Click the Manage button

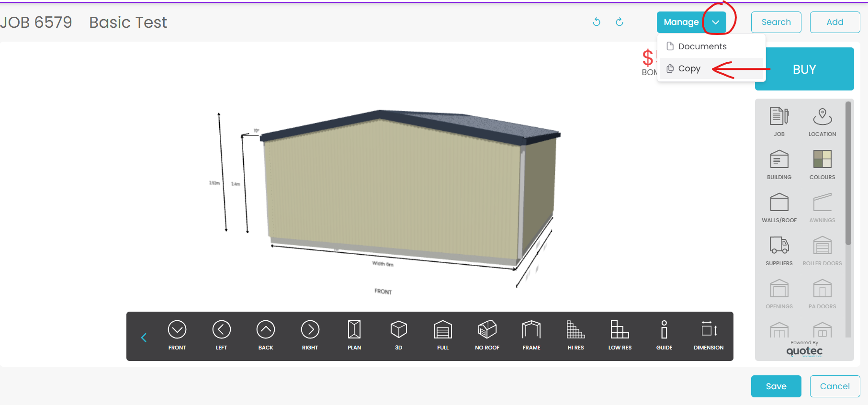tap(681, 22)
